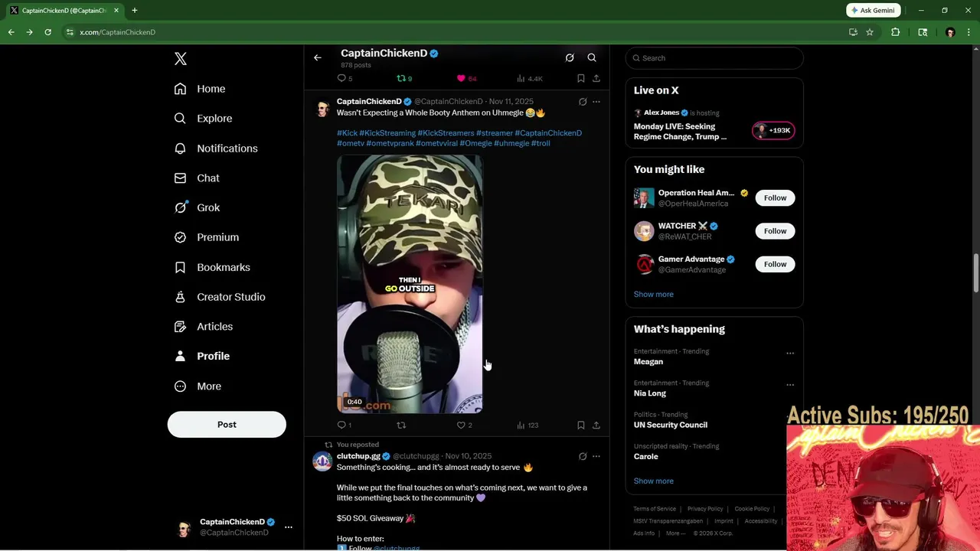Image resolution: width=980 pixels, height=551 pixels.
Task: Toggle bookmark on the top post
Action: pyautogui.click(x=581, y=78)
